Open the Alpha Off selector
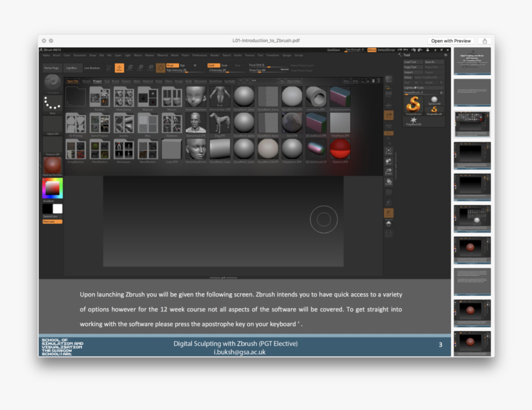The image size is (532, 410). pyautogui.click(x=53, y=126)
